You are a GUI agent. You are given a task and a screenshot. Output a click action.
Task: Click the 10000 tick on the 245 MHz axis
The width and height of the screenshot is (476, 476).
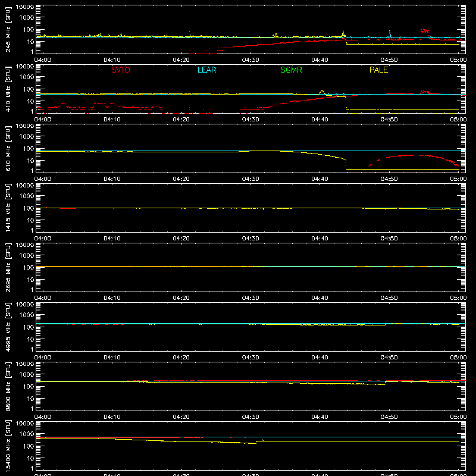[25, 7]
